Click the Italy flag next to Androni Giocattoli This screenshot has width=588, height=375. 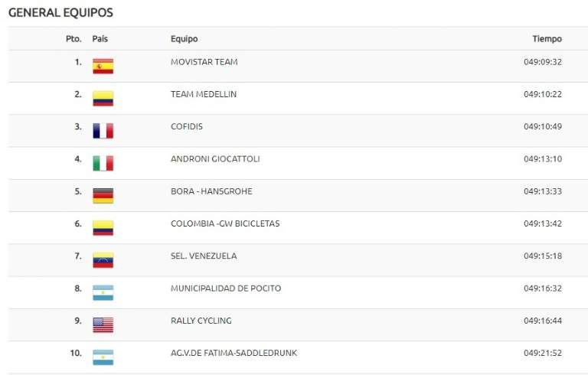(x=103, y=163)
